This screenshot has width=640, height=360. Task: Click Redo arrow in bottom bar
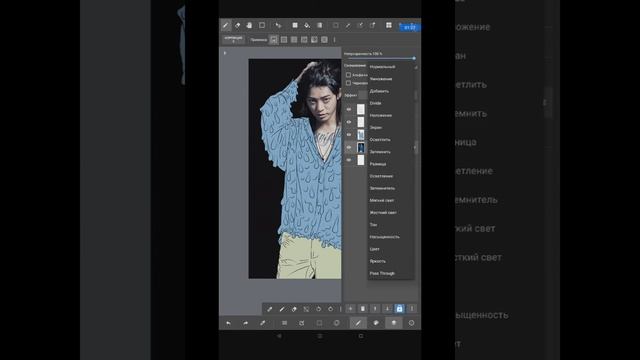click(x=245, y=323)
